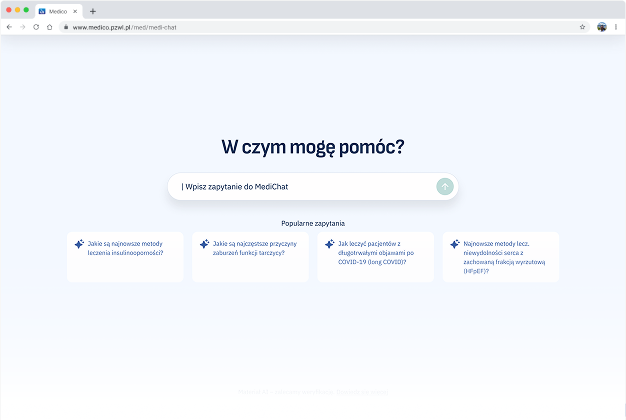Choose the question about insulinooporności treatment methods
The width and height of the screenshot is (626, 420).
[130, 248]
